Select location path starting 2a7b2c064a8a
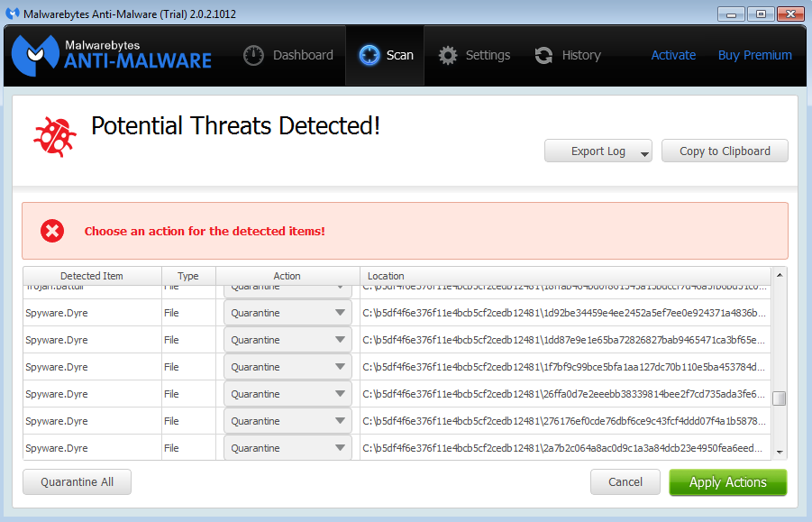 pyautogui.click(x=564, y=447)
